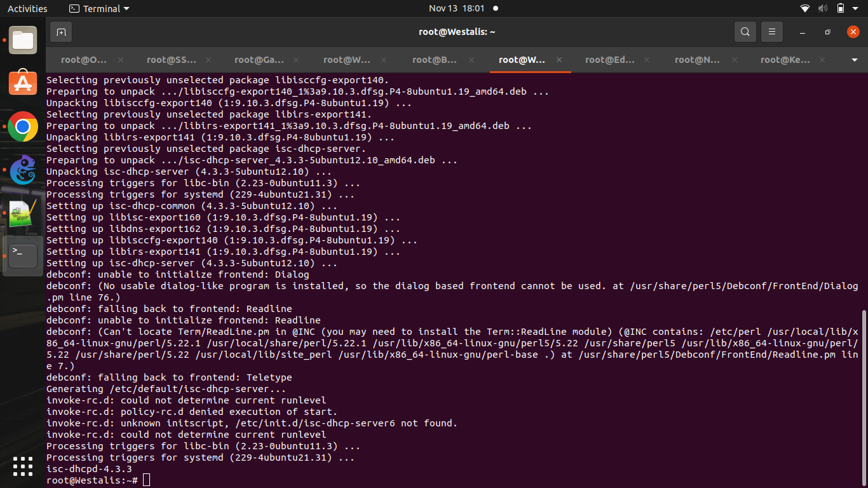The height and width of the screenshot is (488, 868).
Task: Open the battery indicator
Action: pos(841,8)
